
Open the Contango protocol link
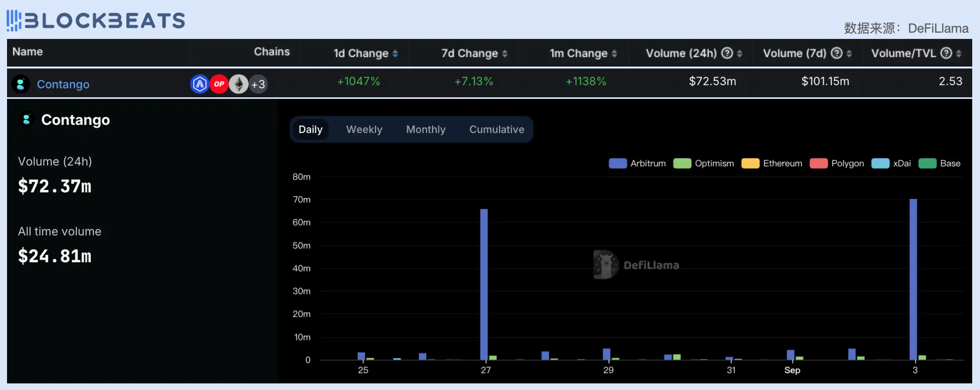[63, 84]
